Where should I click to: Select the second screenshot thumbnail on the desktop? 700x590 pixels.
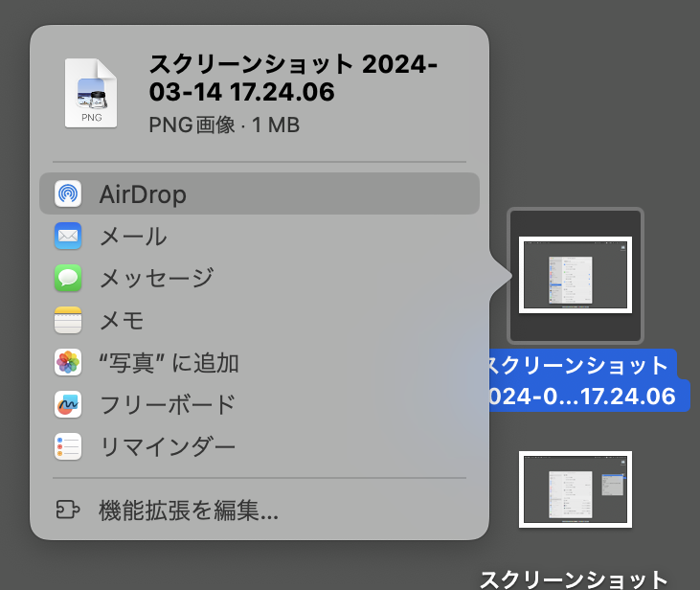click(x=575, y=489)
